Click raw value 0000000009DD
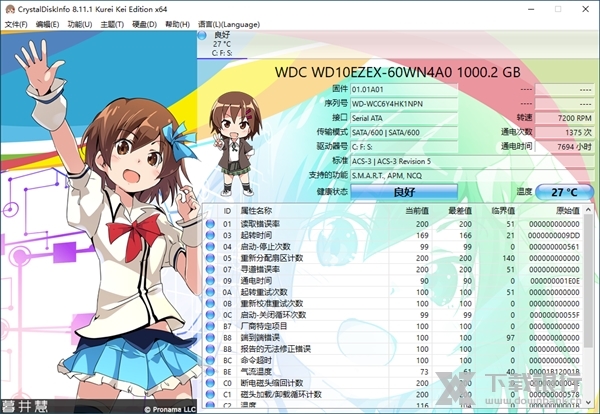This screenshot has height=414, width=600. [554, 235]
